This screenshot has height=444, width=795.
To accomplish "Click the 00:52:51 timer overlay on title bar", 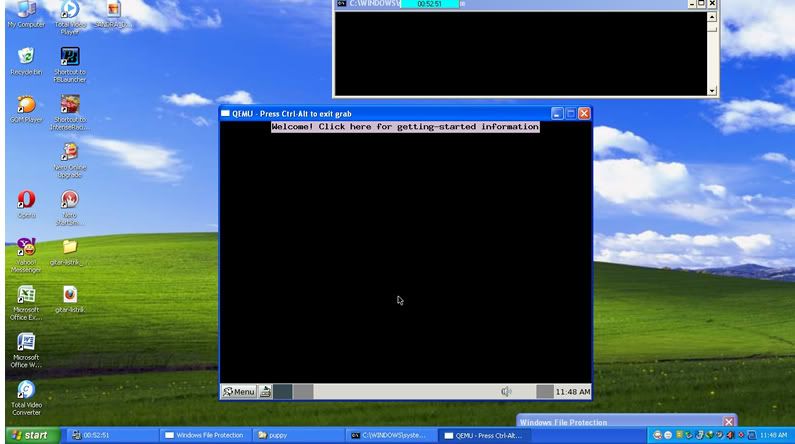I will tap(429, 4).
